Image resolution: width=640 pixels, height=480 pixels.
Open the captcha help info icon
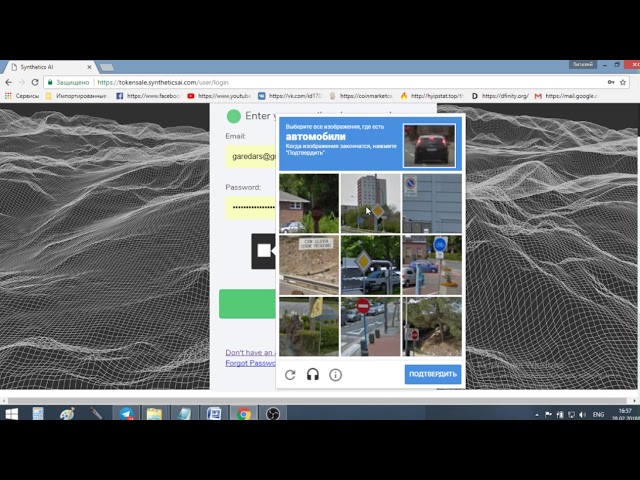[x=336, y=375]
